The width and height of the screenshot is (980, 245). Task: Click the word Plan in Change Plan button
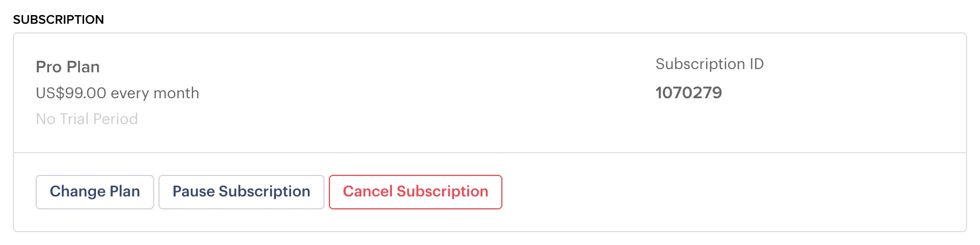[x=125, y=192]
